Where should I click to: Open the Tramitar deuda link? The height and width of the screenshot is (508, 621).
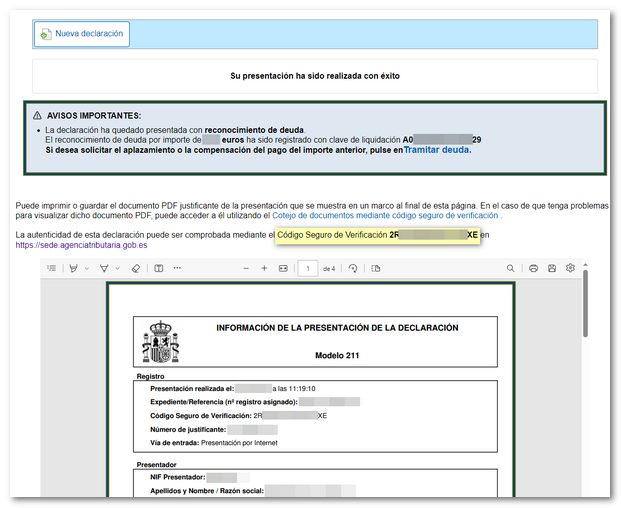[437, 150]
